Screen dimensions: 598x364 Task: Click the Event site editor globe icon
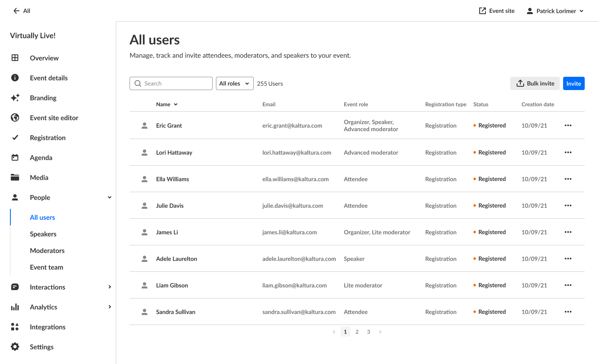15,118
